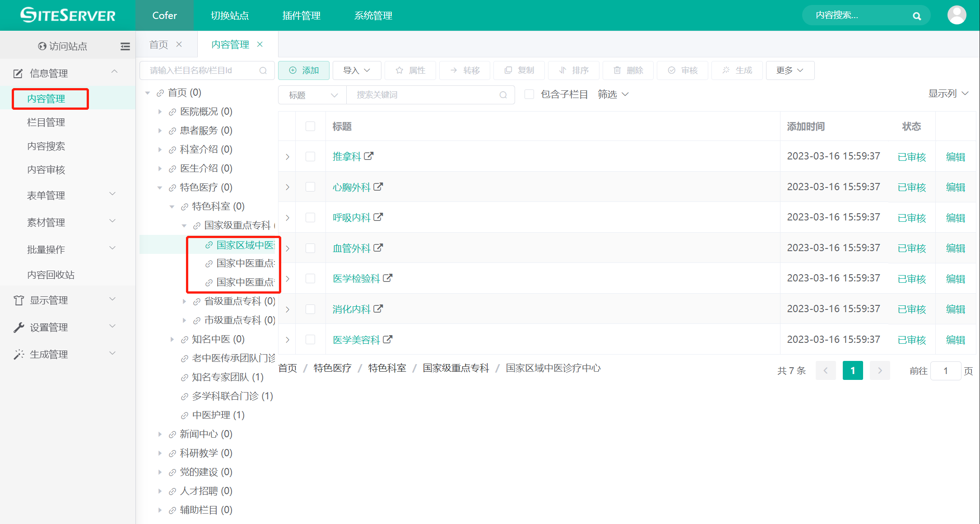Click search icon in channel name field
The image size is (980, 524).
click(263, 70)
